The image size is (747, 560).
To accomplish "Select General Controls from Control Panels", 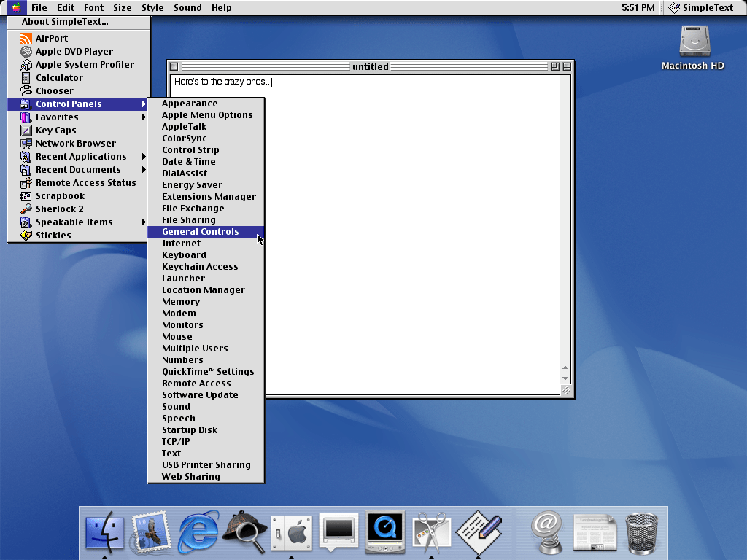I will (x=201, y=232).
